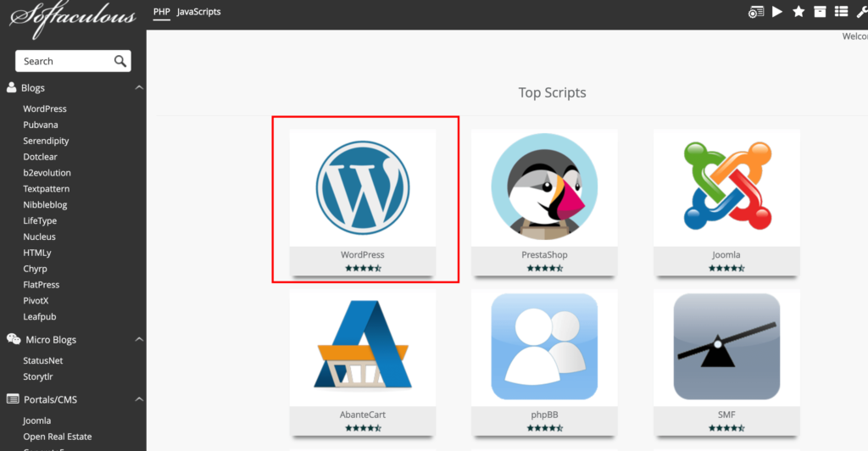
Task: Select WordPress in the Blogs list
Action: click(x=45, y=109)
